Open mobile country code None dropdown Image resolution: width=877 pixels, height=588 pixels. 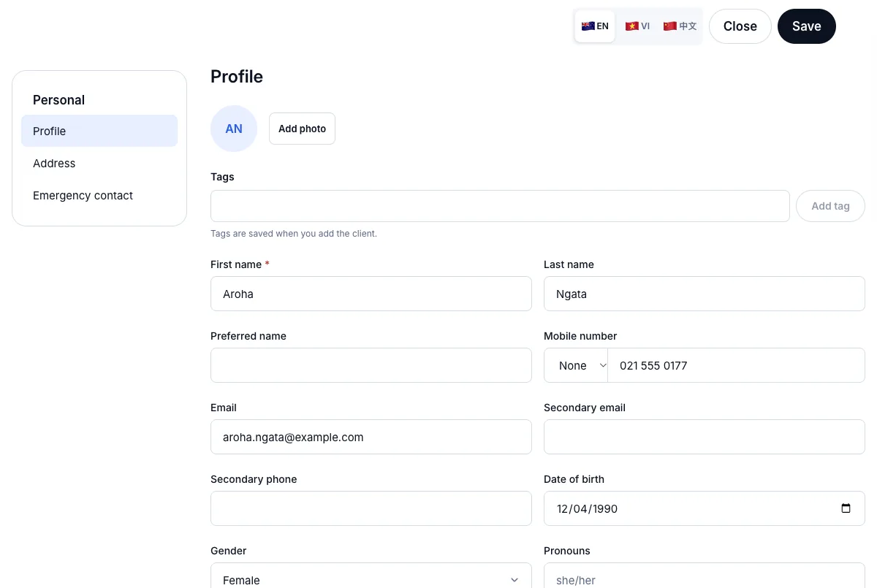(576, 365)
